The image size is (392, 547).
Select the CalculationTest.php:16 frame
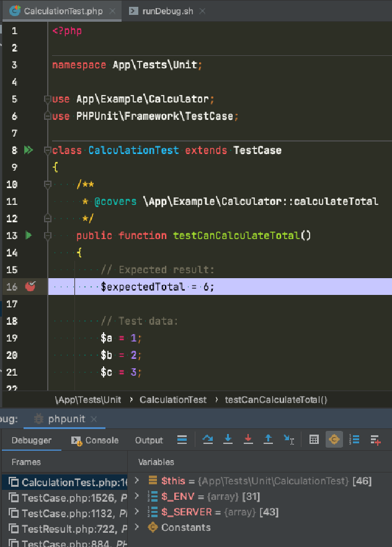pos(65,482)
